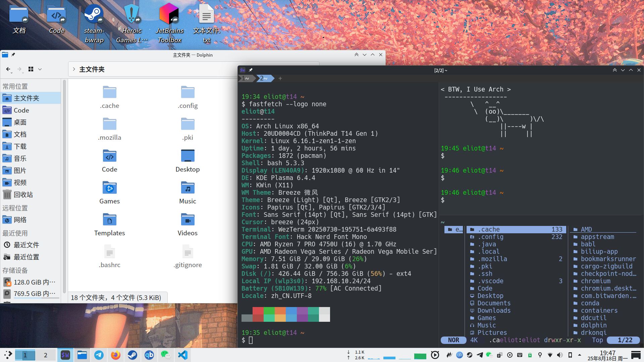Click the WeChat system tray icon
This screenshot has height=362, width=644.
(x=489, y=355)
